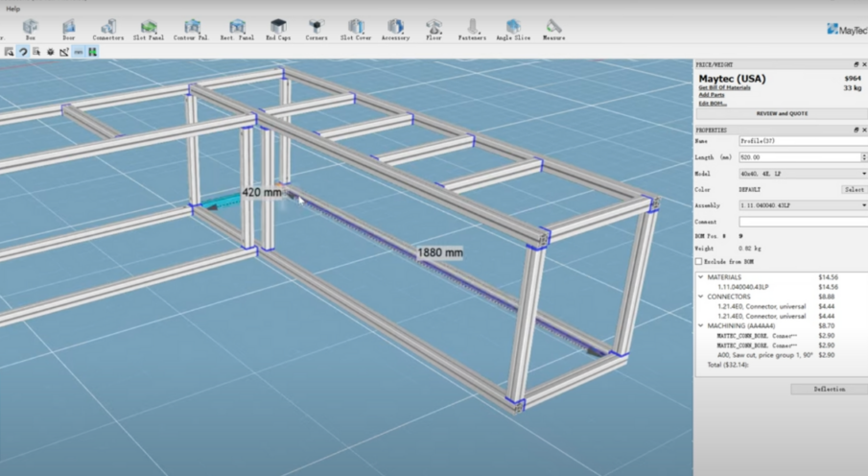Select the Fasteners tool
This screenshot has height=476, width=868.
(472, 30)
